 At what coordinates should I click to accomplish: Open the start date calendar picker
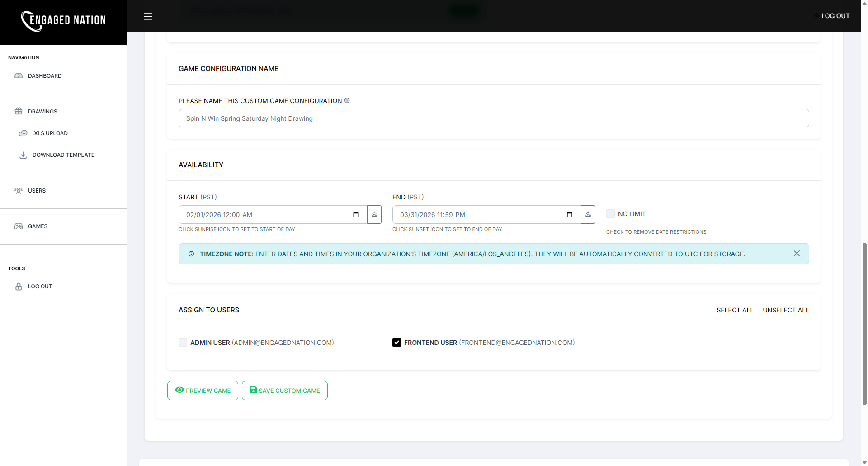pos(356,214)
